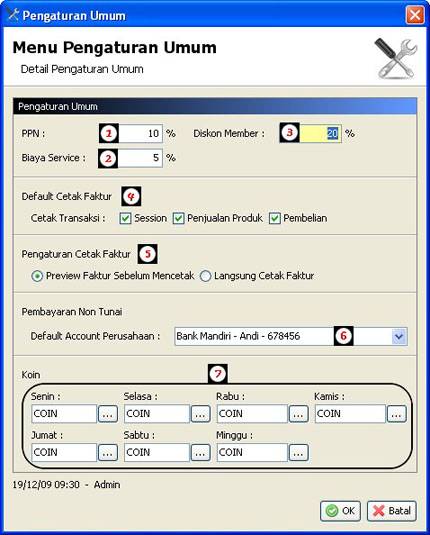
Task: Open the Sabtu coin browse button
Action: tap(200, 453)
